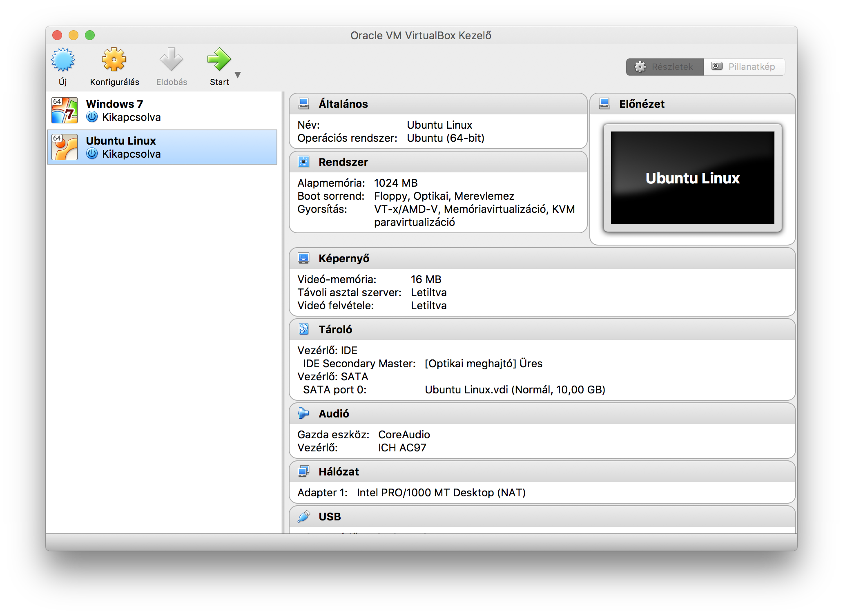Open the Általános section header link
The image size is (843, 616).
(x=343, y=104)
